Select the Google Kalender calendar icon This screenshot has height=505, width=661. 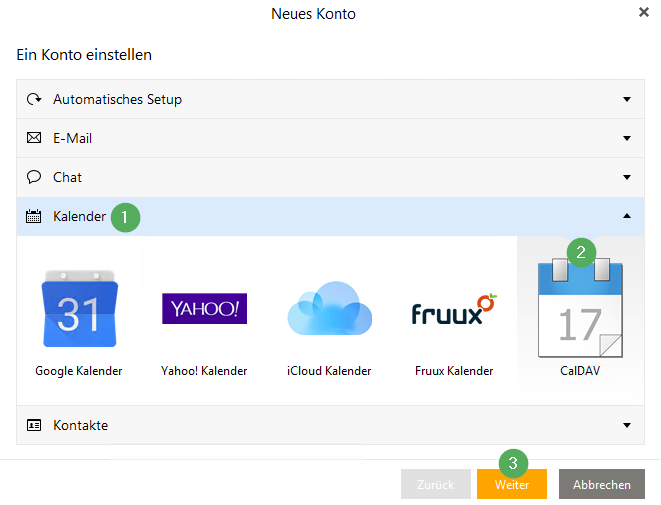tap(79, 309)
